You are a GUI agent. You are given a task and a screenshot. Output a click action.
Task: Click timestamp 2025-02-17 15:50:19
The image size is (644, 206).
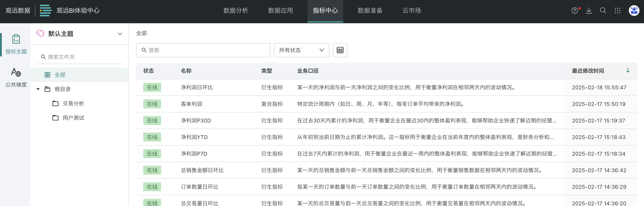coord(599,104)
